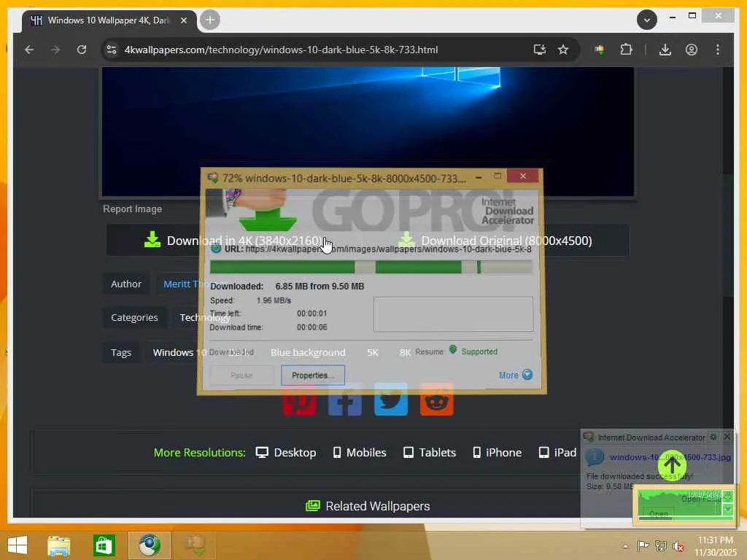Open the Chrome three-dot menu
The image size is (747, 560).
[x=718, y=50]
